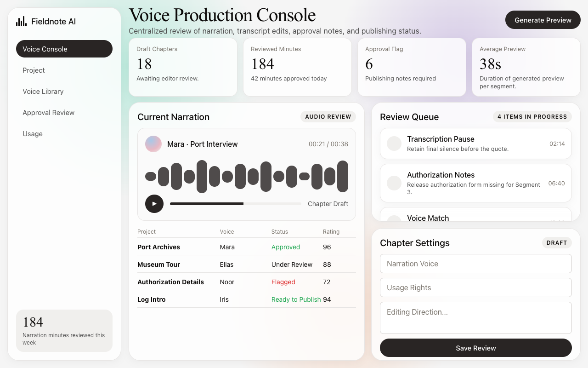Click the 06:40 timestamp
Image resolution: width=588 pixels, height=368 pixels.
tap(557, 183)
